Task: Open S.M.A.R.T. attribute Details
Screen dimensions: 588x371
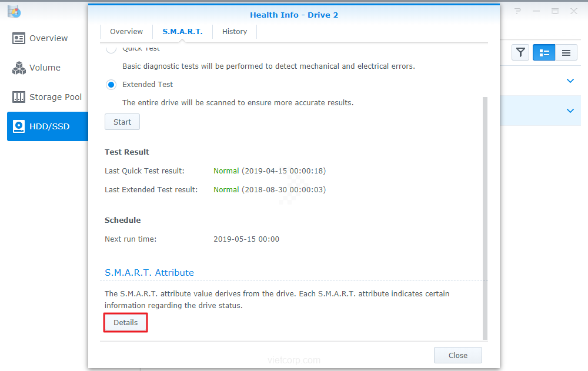Action: tap(125, 323)
